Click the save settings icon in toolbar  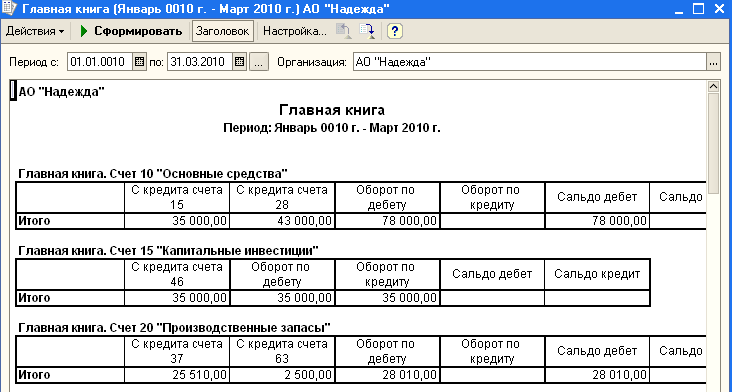coord(367,31)
